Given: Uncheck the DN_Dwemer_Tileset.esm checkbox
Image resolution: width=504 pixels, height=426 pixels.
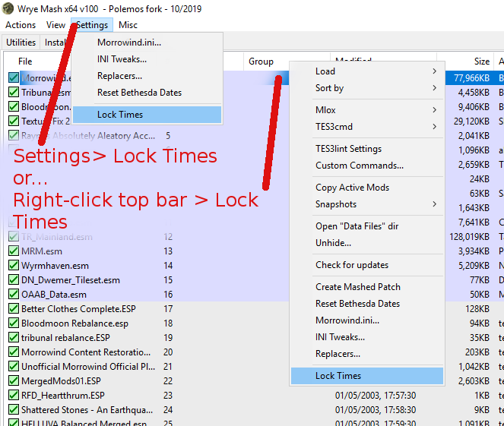Looking at the screenshot, I should [x=14, y=279].
